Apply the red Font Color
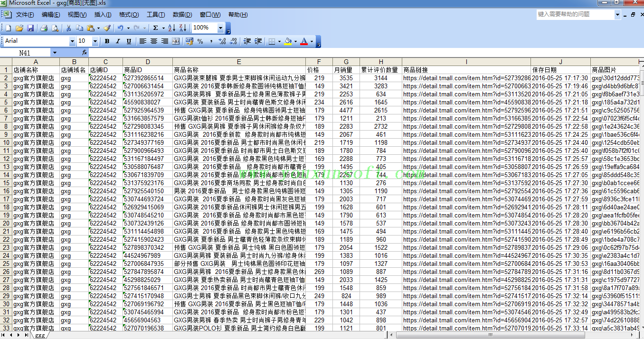The width and height of the screenshot is (644, 339). [304, 41]
